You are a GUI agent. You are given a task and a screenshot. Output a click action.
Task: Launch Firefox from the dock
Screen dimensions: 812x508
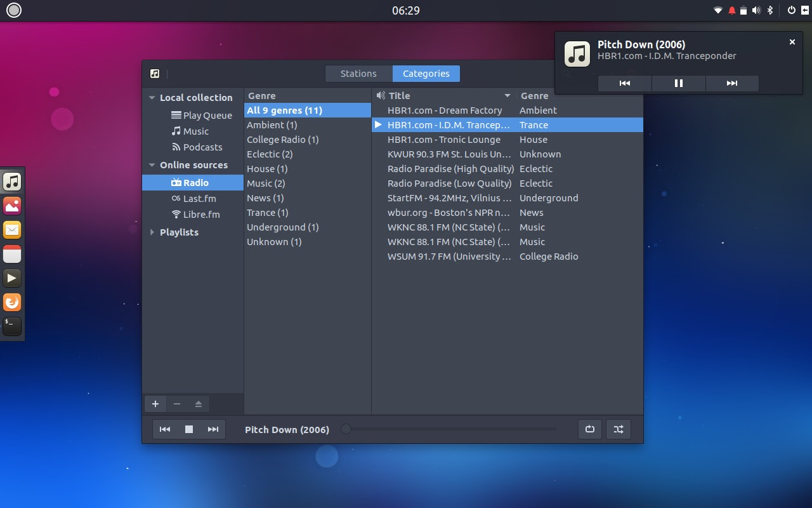pyautogui.click(x=12, y=302)
